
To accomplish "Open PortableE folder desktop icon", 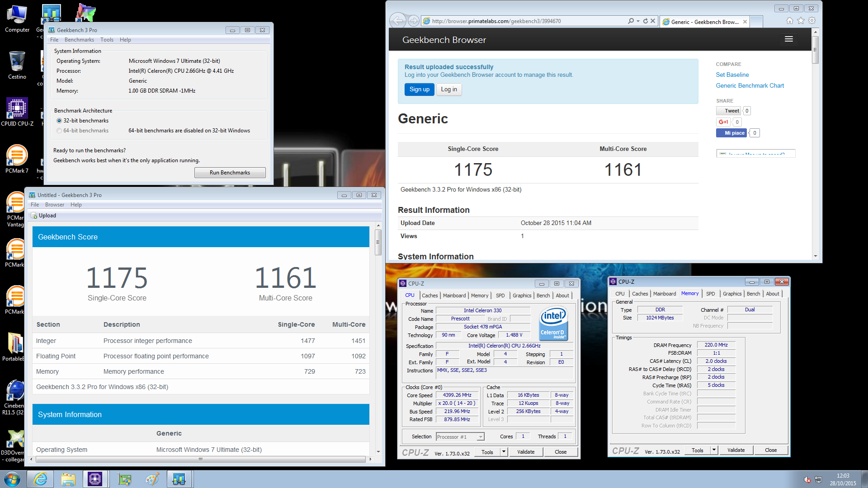I will click(14, 347).
